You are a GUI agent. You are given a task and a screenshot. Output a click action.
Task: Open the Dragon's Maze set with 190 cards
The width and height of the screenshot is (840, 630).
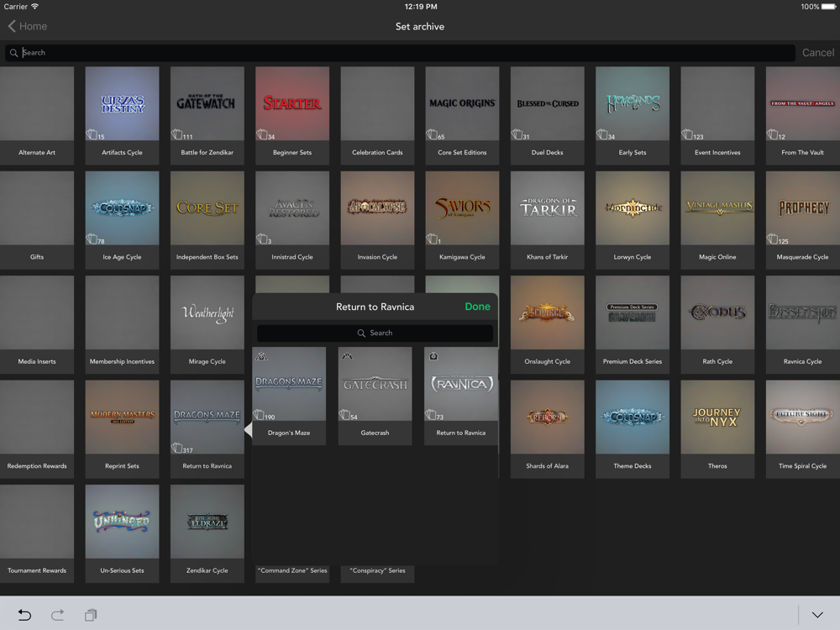coord(289,396)
